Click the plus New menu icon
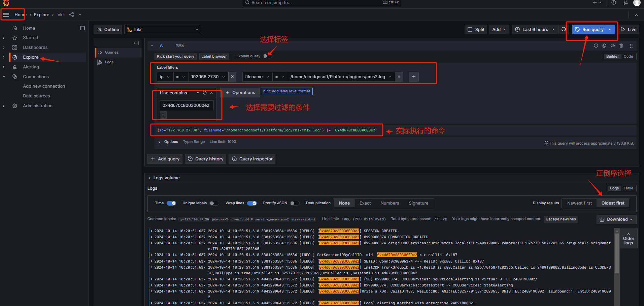This screenshot has width=644, height=306. 597,3
